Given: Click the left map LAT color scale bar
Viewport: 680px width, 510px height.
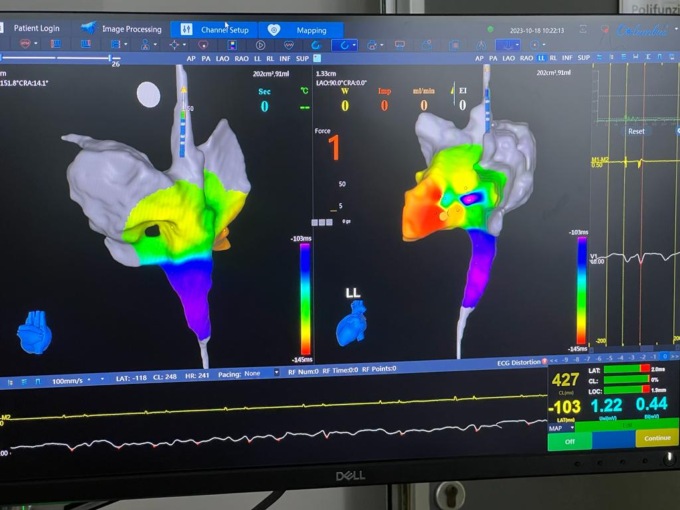Looking at the screenshot, I should [305, 299].
